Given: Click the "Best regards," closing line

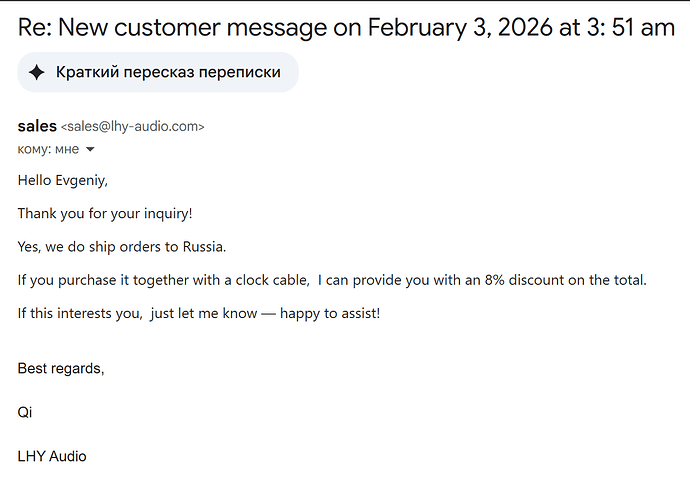Looking at the screenshot, I should [61, 368].
